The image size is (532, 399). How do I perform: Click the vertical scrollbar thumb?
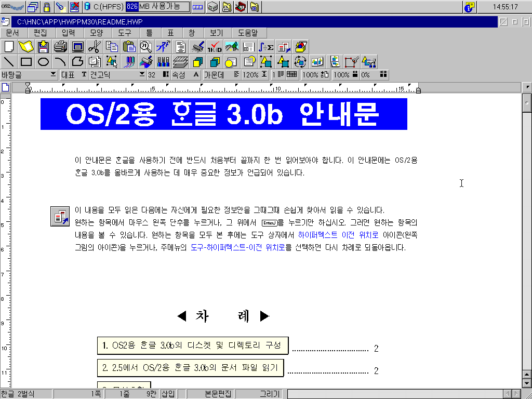click(x=527, y=103)
